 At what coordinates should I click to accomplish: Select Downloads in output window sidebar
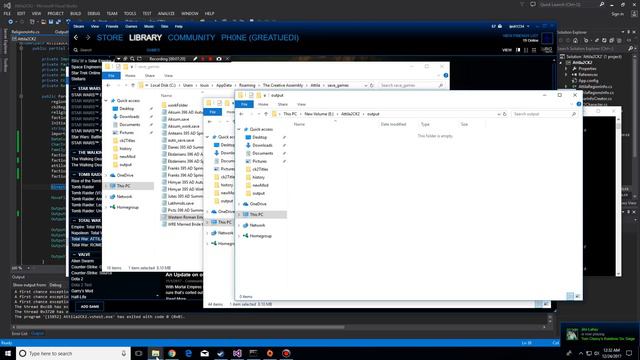pos(262,145)
